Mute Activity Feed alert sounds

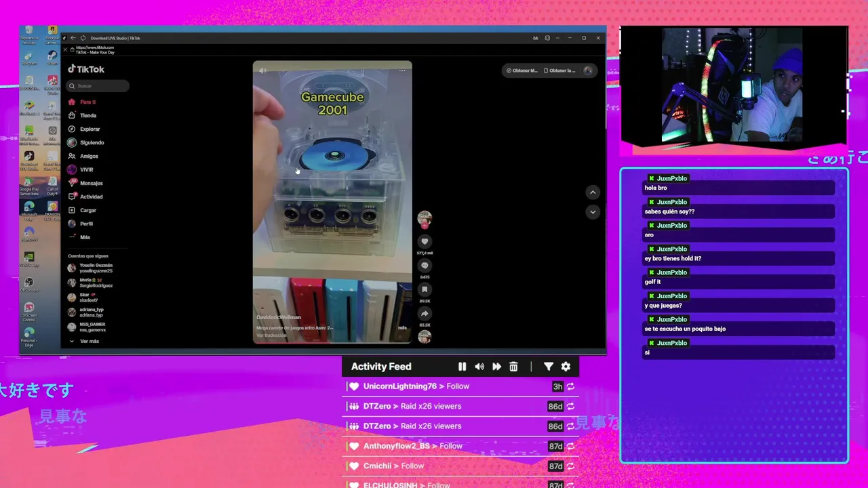479,367
